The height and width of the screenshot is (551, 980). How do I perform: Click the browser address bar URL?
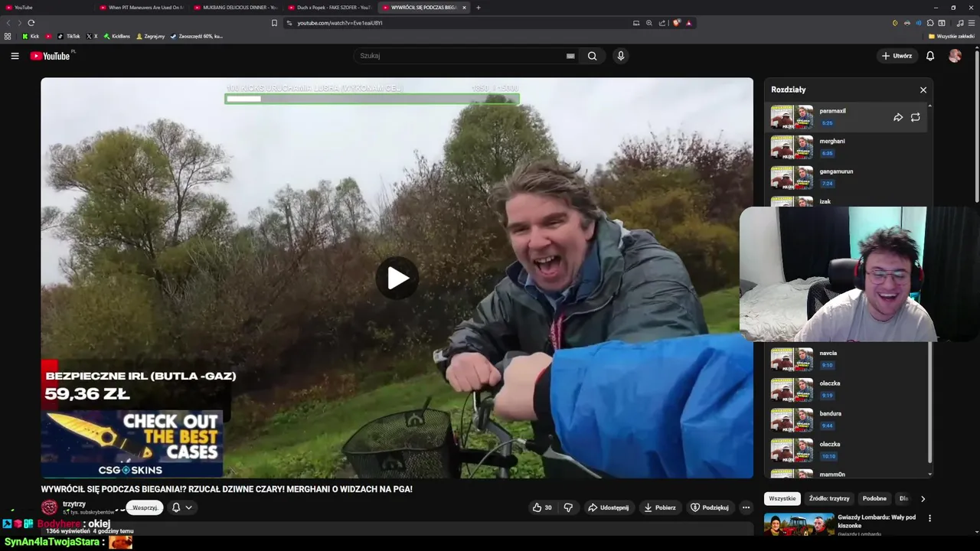tap(340, 23)
